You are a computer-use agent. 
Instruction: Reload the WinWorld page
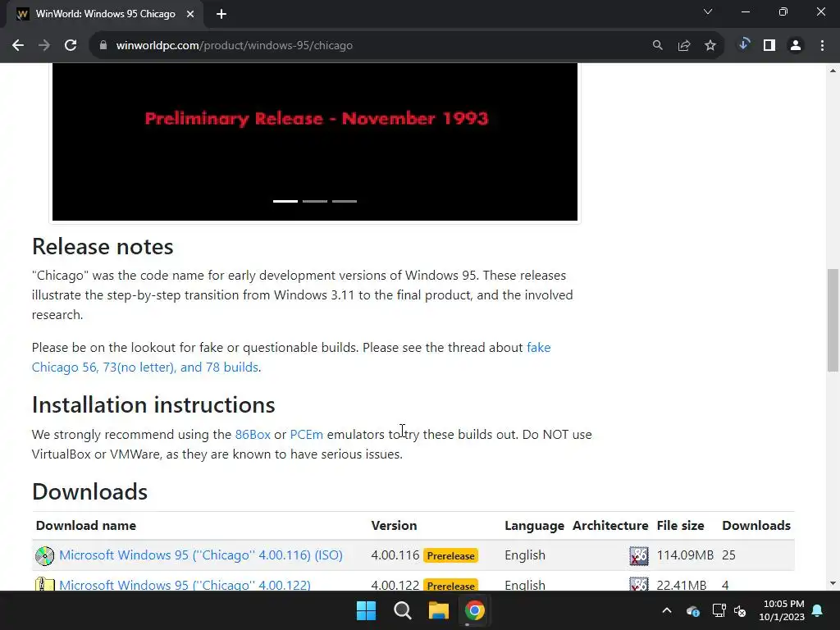coord(71,46)
